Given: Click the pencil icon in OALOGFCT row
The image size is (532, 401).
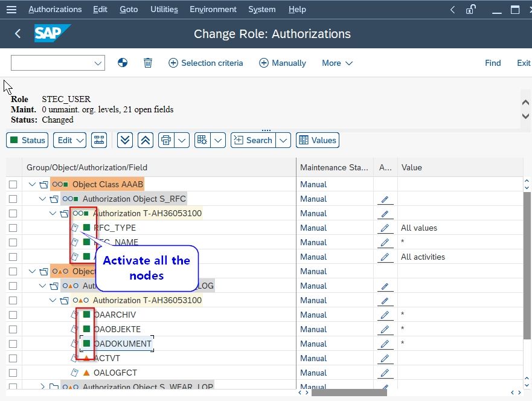Looking at the screenshot, I should pos(385,373).
